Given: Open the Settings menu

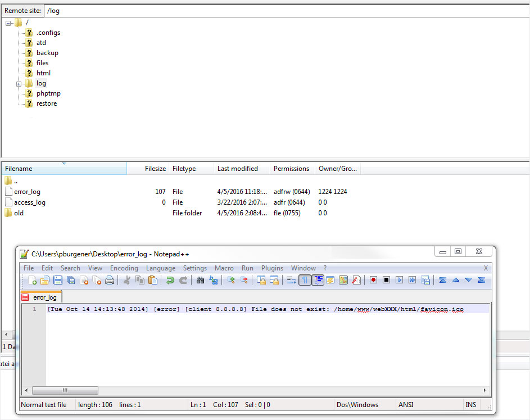Looking at the screenshot, I should (194, 268).
